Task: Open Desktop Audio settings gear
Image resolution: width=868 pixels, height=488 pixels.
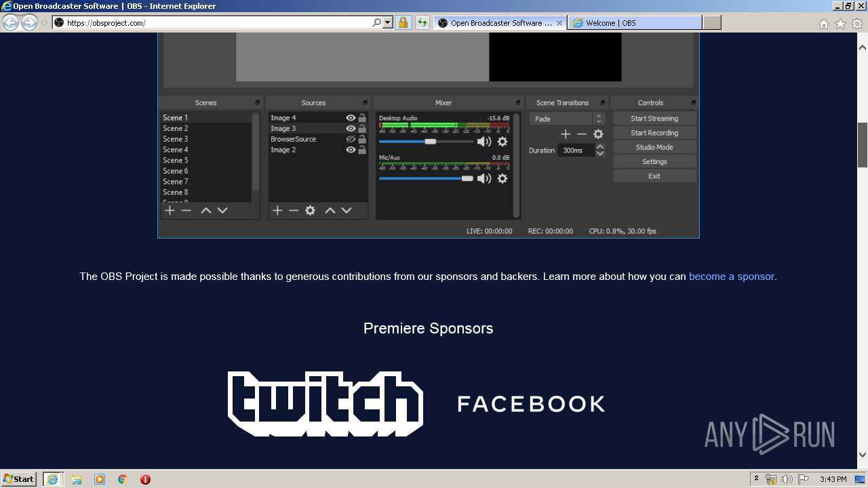Action: pyautogui.click(x=502, y=142)
